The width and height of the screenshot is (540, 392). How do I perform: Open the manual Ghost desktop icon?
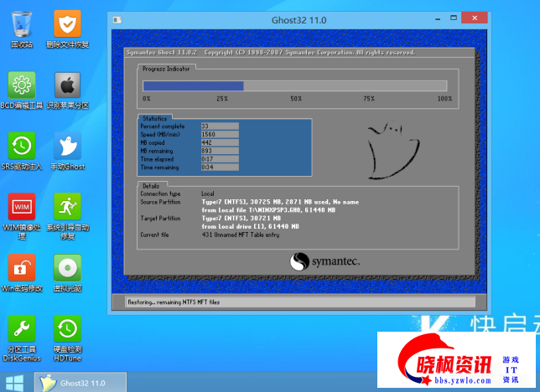click(x=67, y=147)
